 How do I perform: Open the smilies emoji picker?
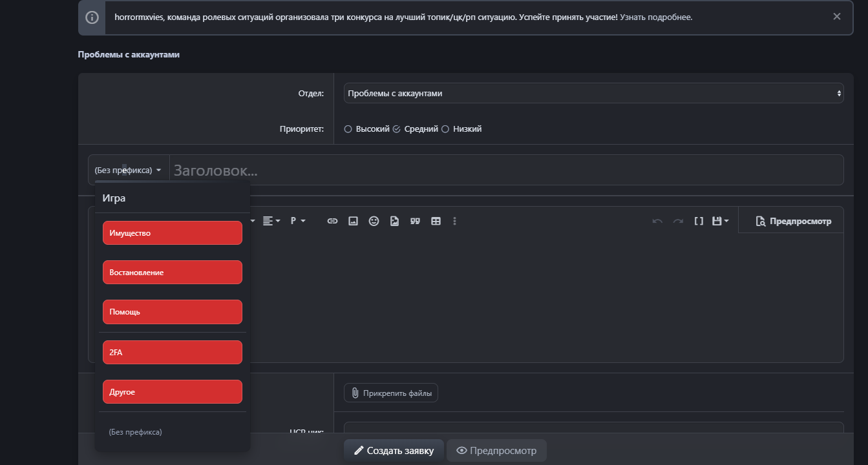374,221
